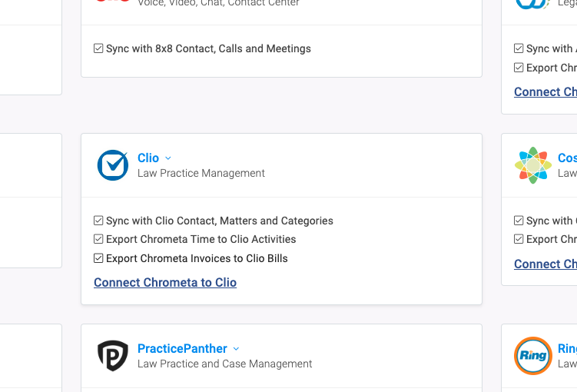This screenshot has height=392, width=577.
Task: Click the Clio checkmark logo icon
Action: (113, 164)
